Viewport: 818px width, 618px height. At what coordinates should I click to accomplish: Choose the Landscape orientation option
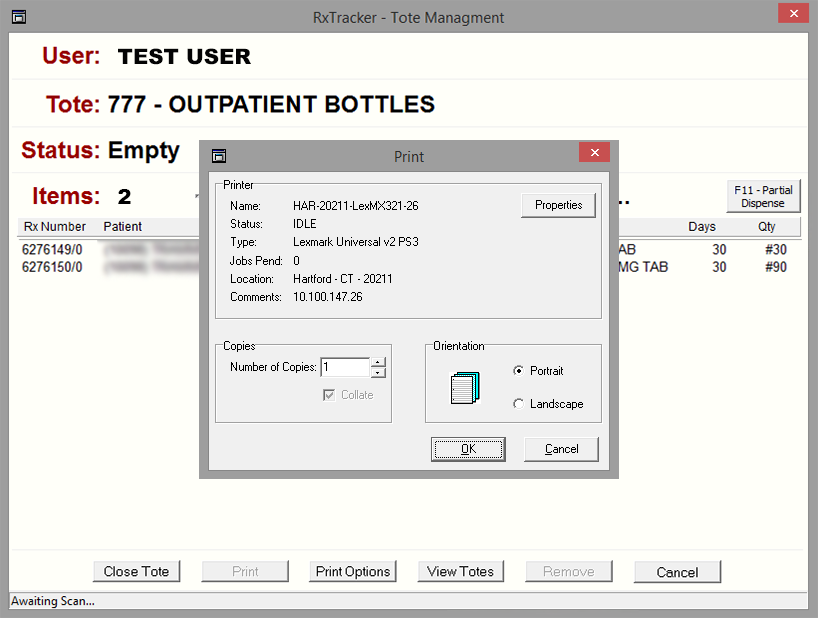[x=518, y=404]
